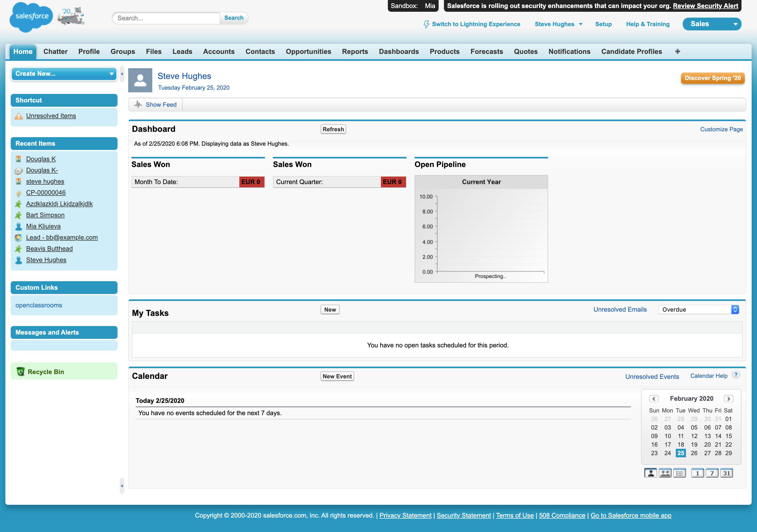Select the monthly (31) calendar view icon
The height and width of the screenshot is (532, 757).
[727, 473]
